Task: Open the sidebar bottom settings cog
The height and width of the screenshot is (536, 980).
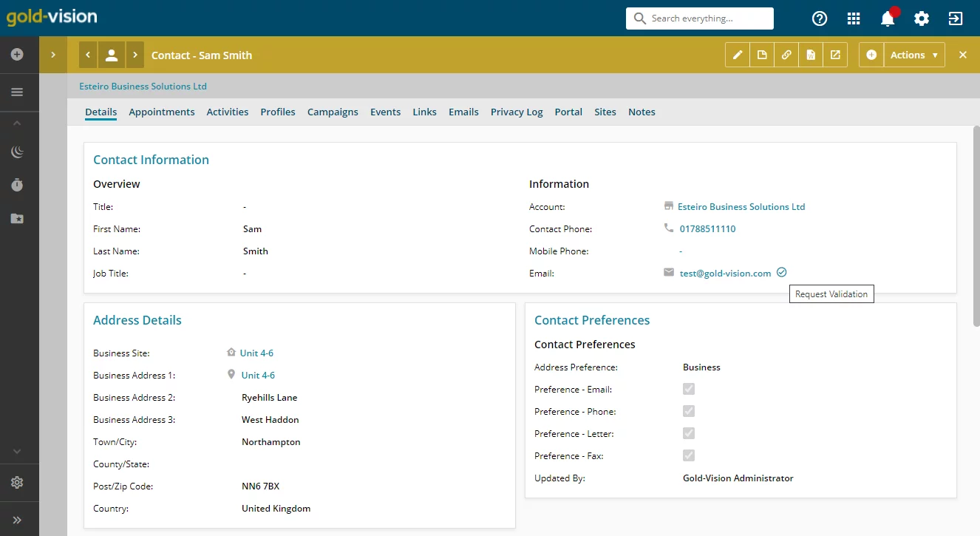Action: 17,483
